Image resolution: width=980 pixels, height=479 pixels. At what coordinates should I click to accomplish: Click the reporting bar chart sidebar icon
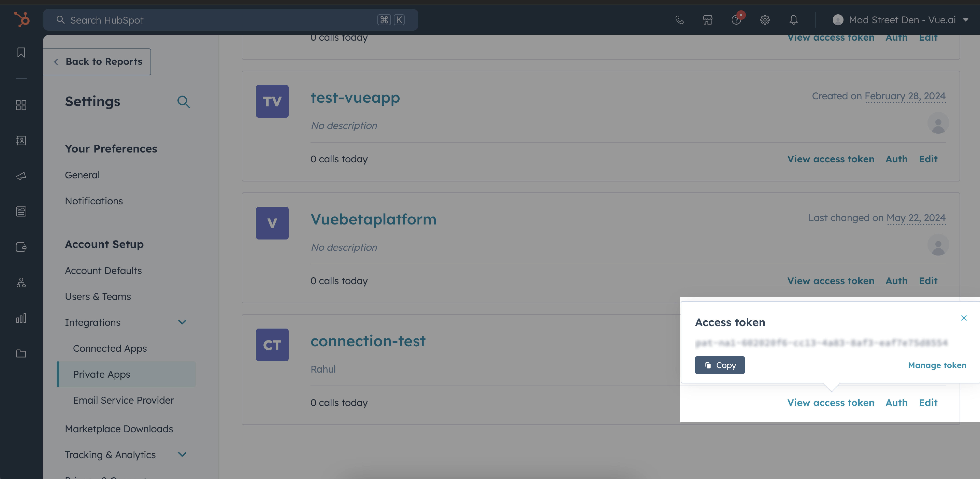tap(21, 318)
